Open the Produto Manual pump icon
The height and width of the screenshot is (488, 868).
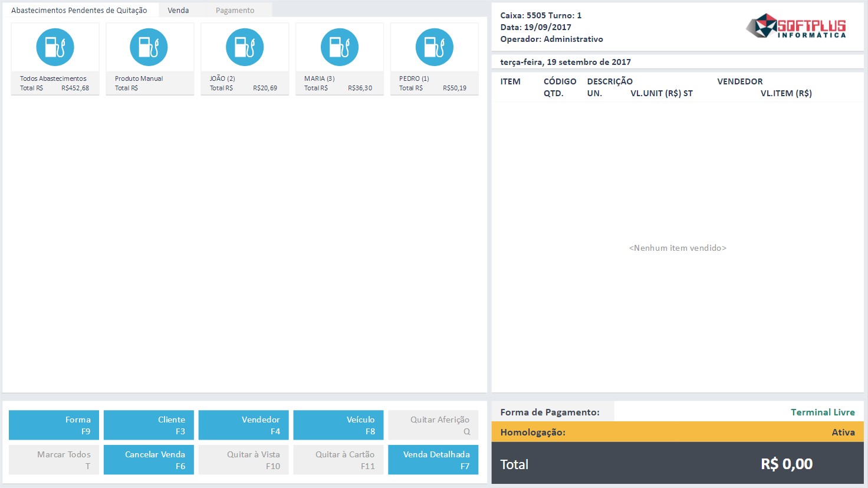point(149,47)
